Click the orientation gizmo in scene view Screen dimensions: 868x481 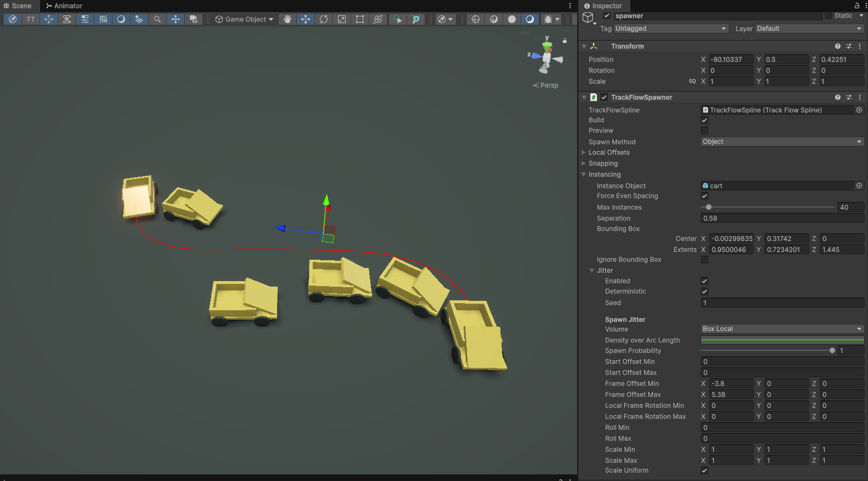tap(546, 57)
